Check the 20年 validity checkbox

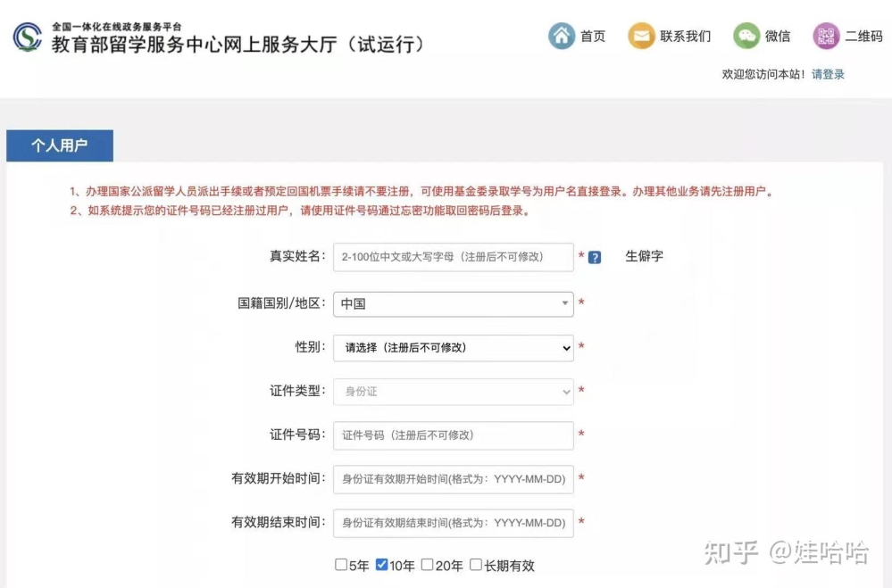click(427, 565)
